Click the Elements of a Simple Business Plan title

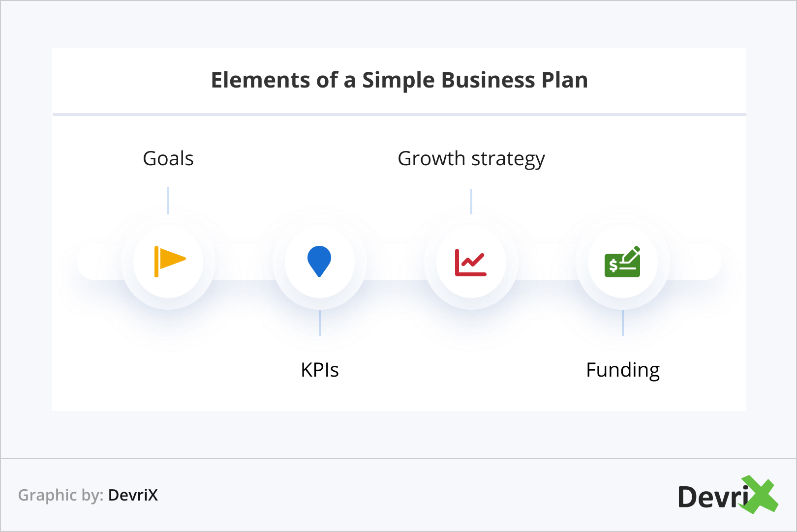[x=399, y=80]
